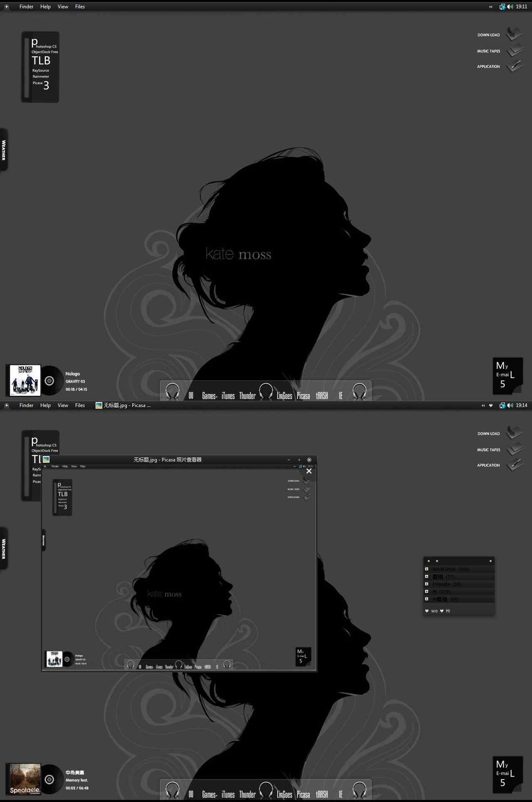Screen dimensions: 532x802
Task: Open DOWN LOAD icon on the 19:14 desktop
Action: (x=515, y=433)
